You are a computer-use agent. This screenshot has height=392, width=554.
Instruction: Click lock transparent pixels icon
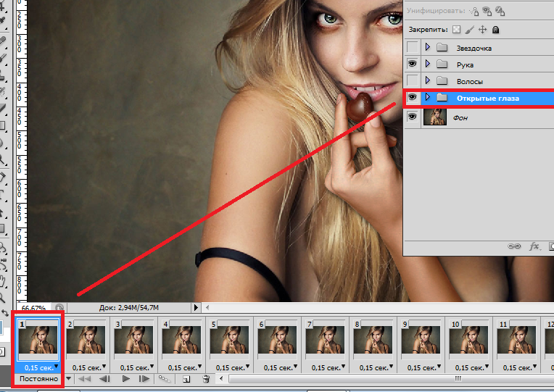click(x=456, y=30)
